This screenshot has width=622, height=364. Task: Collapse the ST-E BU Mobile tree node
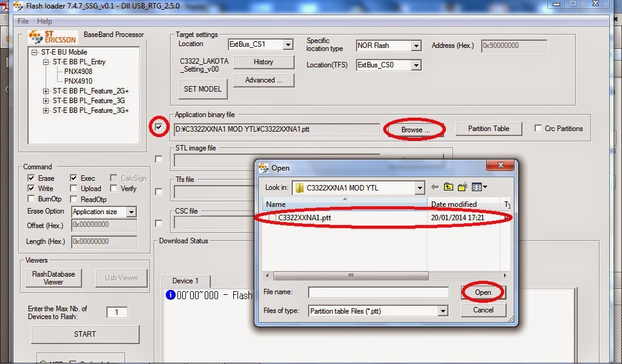(x=35, y=52)
